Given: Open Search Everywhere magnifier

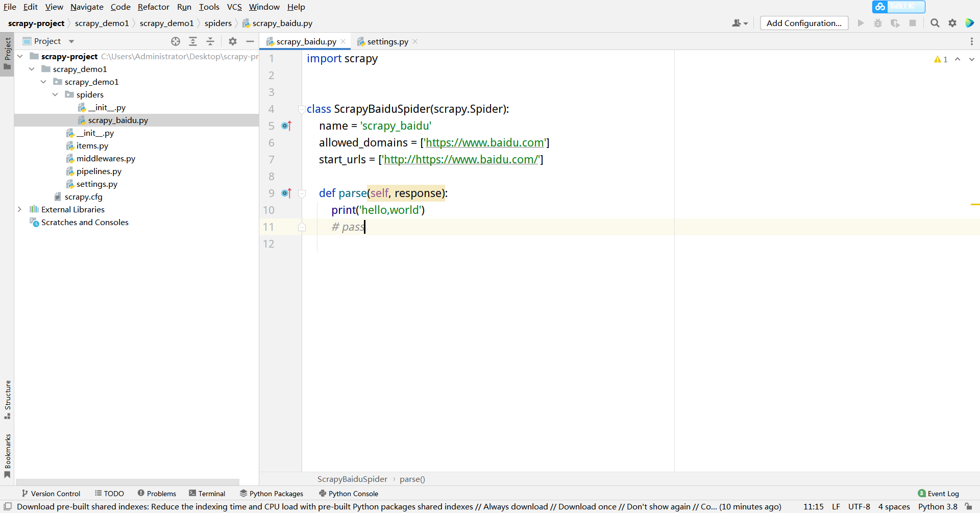Looking at the screenshot, I should 935,23.
